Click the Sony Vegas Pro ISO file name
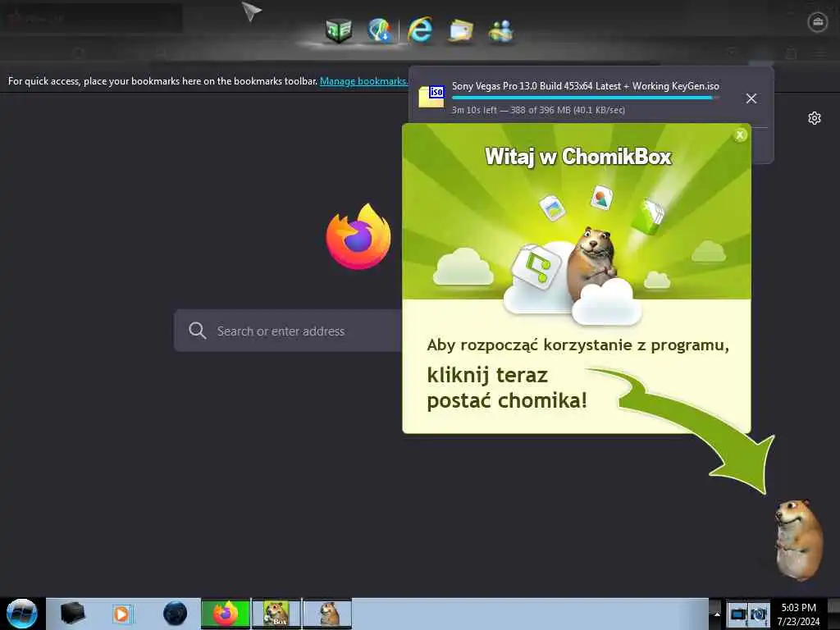This screenshot has height=630, width=840. point(585,85)
